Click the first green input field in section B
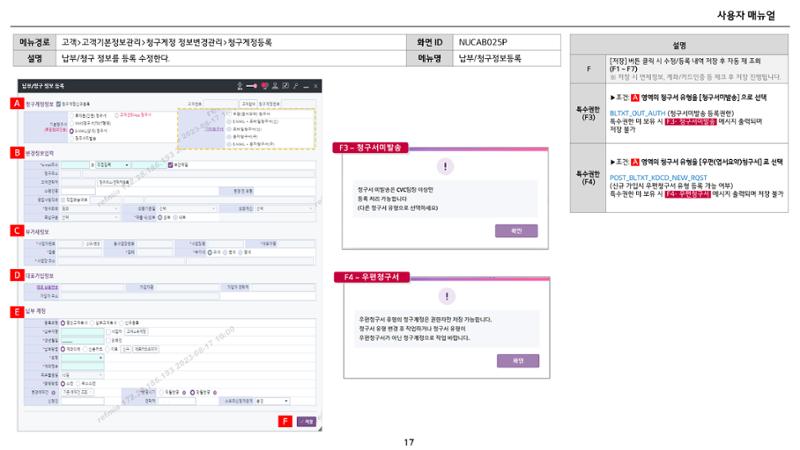Viewport: 800px width, 450px height. coord(75,165)
